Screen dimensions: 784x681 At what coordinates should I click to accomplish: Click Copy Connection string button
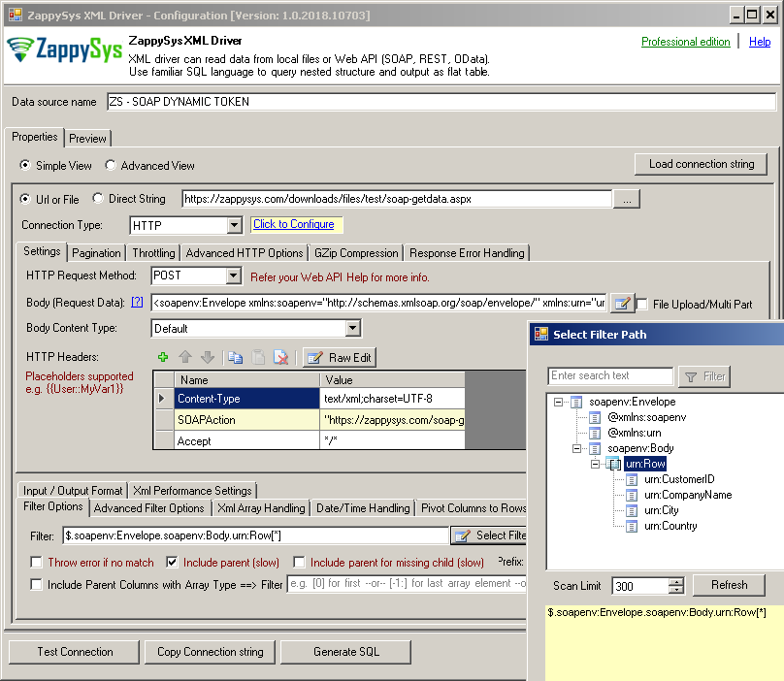coord(210,652)
